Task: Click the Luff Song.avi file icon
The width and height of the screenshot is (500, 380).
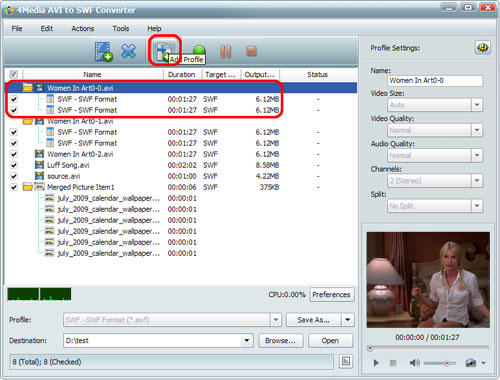Action: pos(40,165)
